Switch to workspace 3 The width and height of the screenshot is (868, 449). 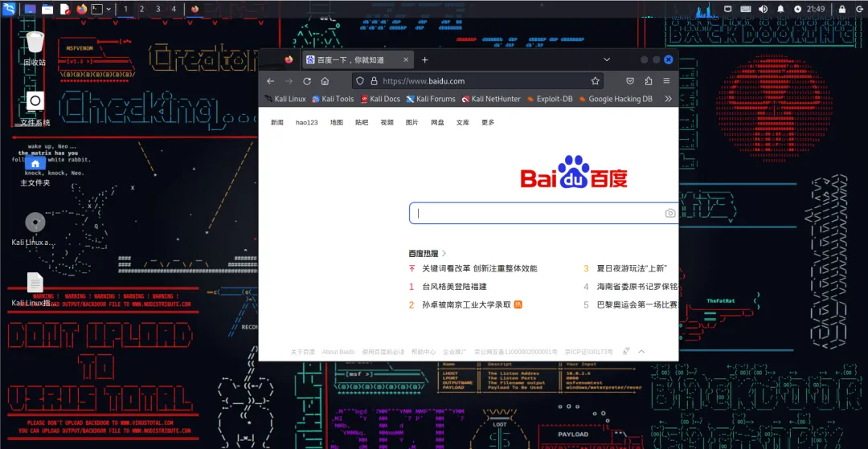click(158, 9)
